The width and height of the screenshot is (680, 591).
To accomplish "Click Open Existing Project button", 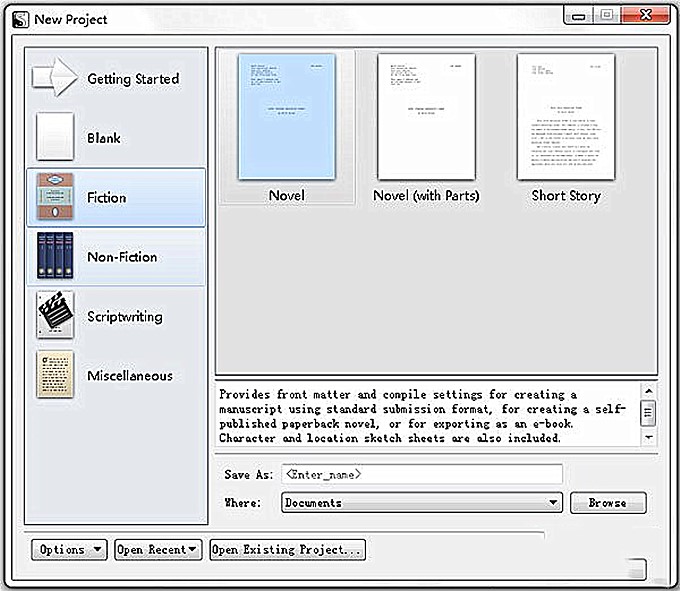I will (x=287, y=549).
